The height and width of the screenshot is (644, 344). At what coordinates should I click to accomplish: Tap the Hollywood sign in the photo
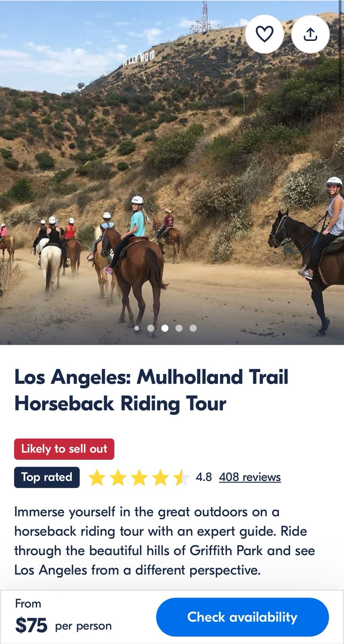(139, 58)
